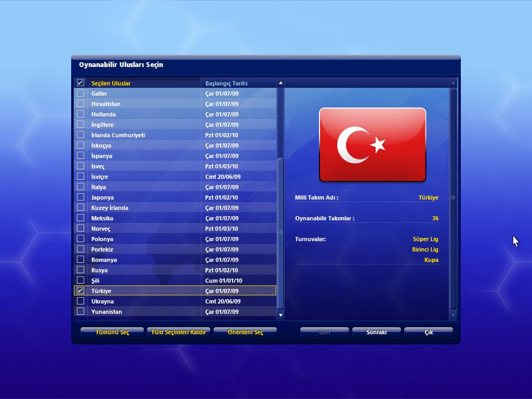Tick the Ukrayna checkbox
Screen dimensions: 532x399
coord(81,301)
